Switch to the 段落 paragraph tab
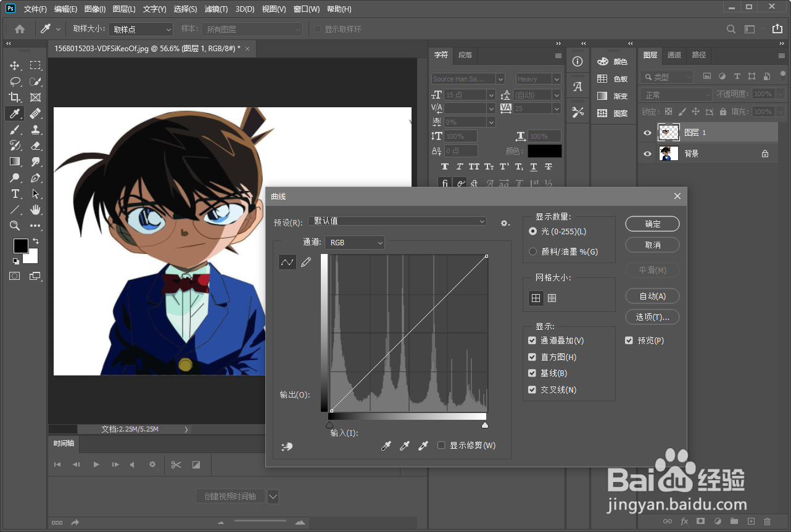 coord(465,55)
